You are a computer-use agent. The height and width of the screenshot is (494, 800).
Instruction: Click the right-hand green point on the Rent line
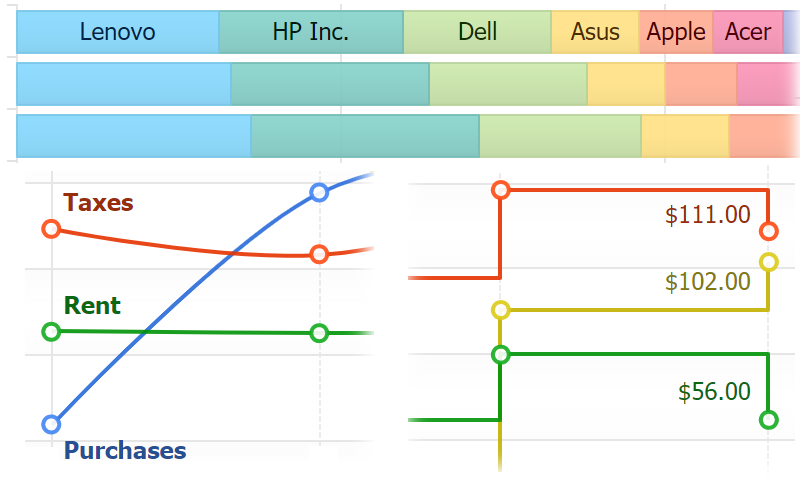pos(319,333)
